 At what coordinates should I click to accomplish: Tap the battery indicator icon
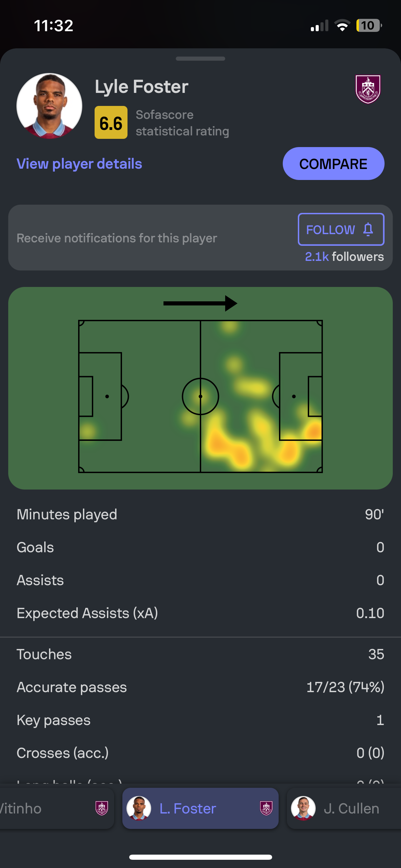369,25
